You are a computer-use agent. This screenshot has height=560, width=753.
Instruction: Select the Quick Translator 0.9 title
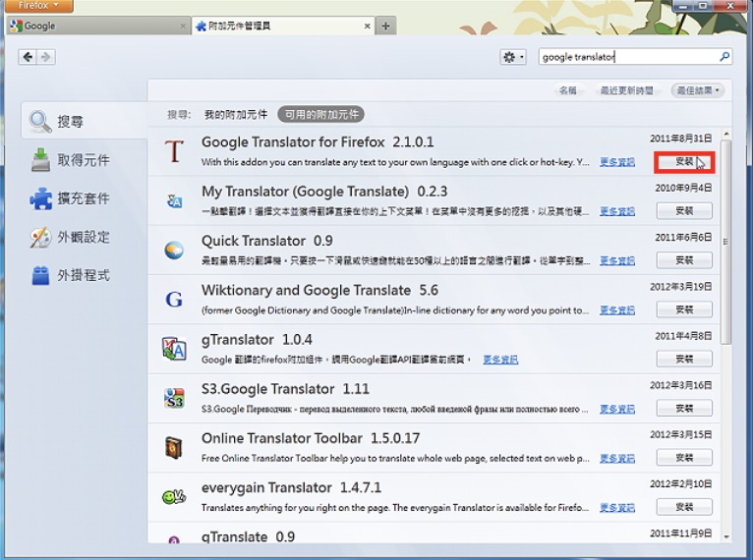pos(267,241)
